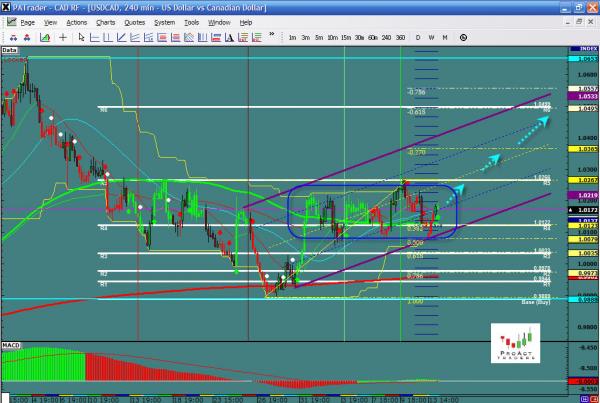Open the Quotes dropdown menu
The height and width of the screenshot is (403, 600).
(x=137, y=21)
